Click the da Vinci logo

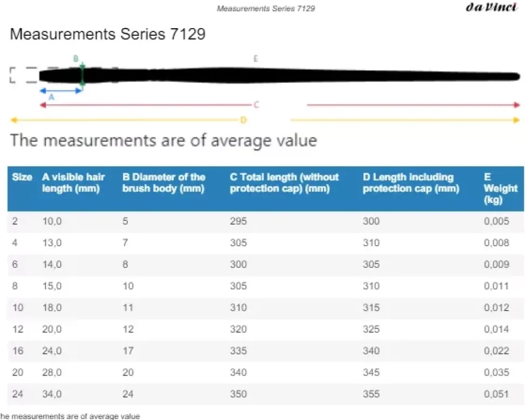coord(491,8)
